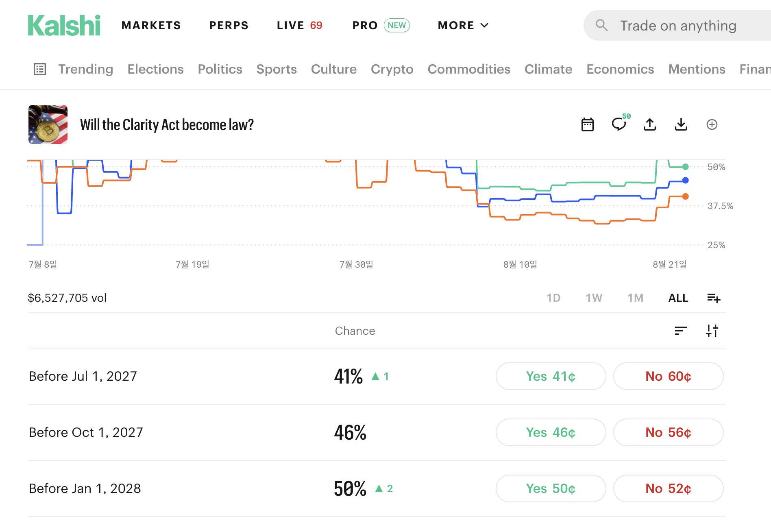Click Yes 41¢ for Before Jul 1, 2027

[x=551, y=376]
